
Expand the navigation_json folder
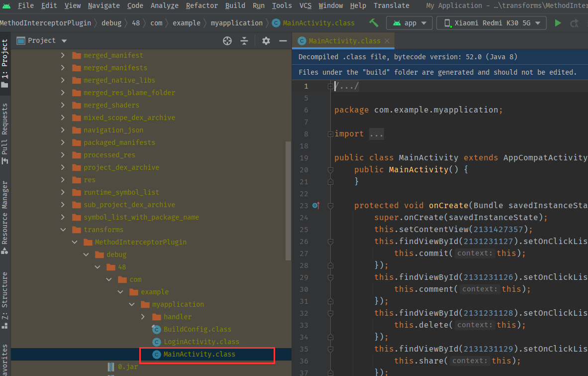[x=63, y=130]
